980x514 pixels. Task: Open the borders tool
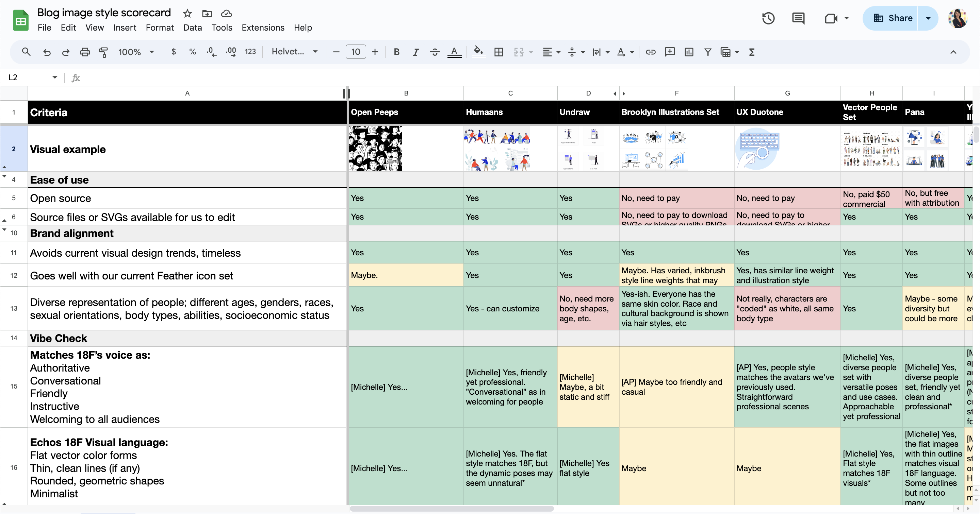click(x=499, y=52)
